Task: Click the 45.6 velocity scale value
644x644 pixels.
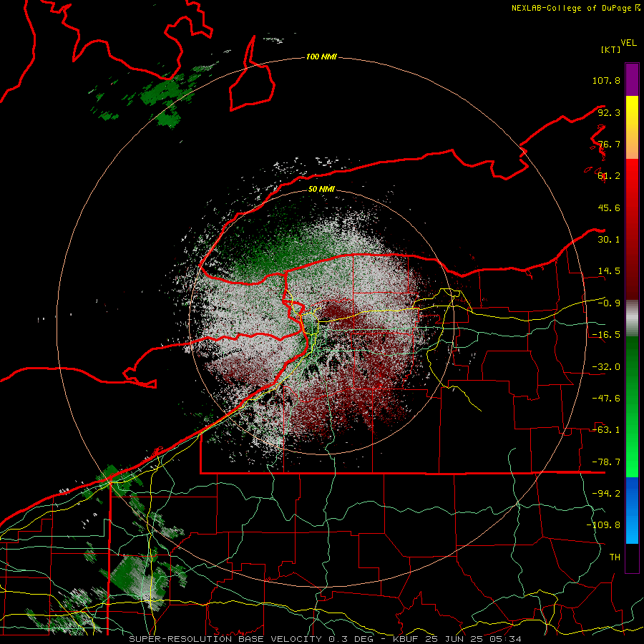Action: [609, 208]
